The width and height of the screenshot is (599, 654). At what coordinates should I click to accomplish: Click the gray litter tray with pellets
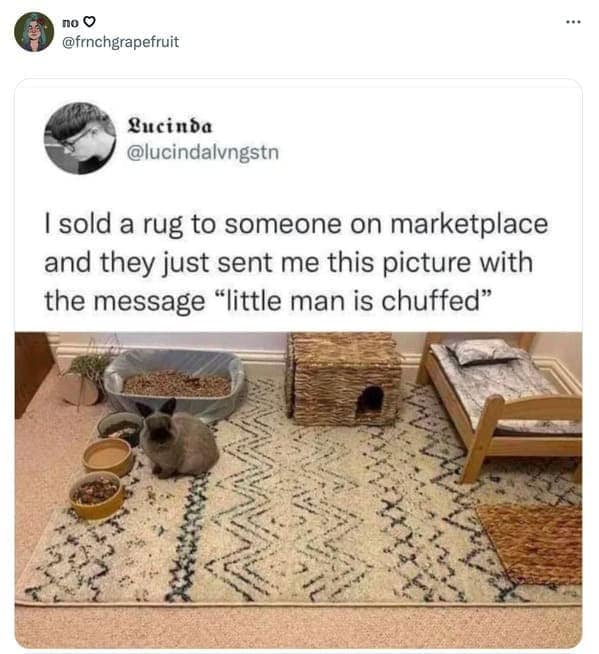click(x=175, y=382)
